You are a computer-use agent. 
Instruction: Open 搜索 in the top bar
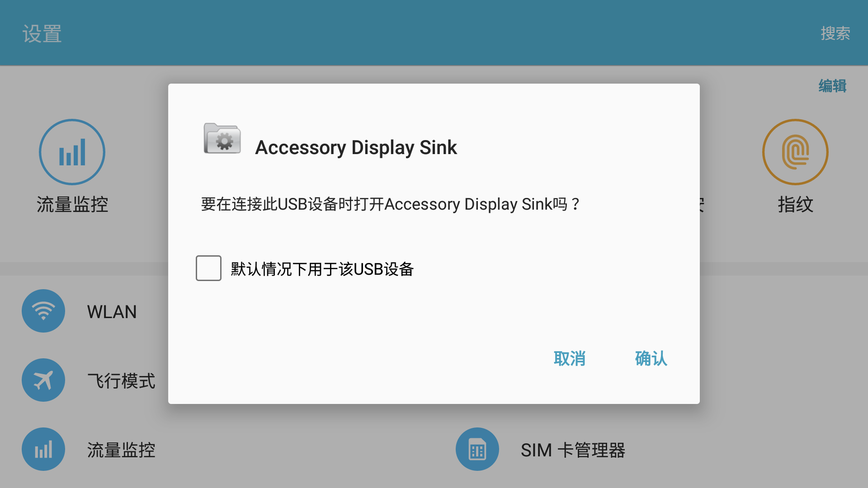[x=835, y=33]
